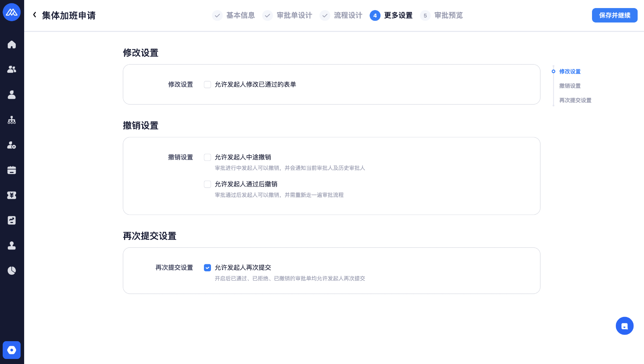Open the pie chart reports icon

tap(12, 271)
